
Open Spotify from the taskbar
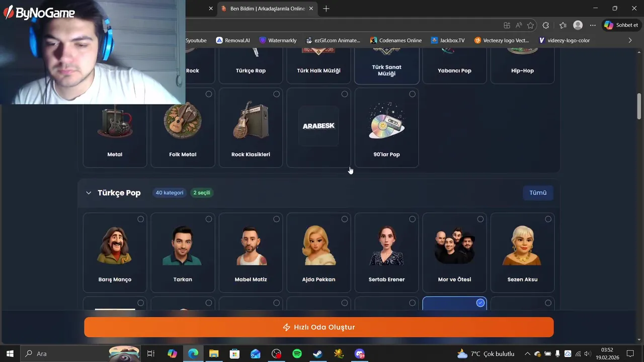click(x=297, y=354)
